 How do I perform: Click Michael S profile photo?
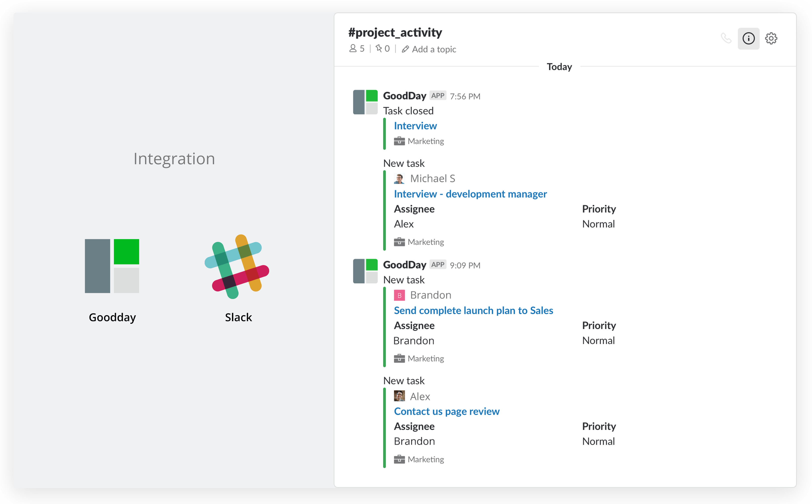pos(399,179)
